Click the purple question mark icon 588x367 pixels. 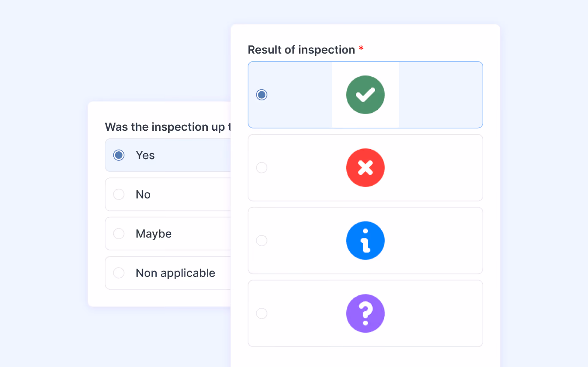[365, 313]
